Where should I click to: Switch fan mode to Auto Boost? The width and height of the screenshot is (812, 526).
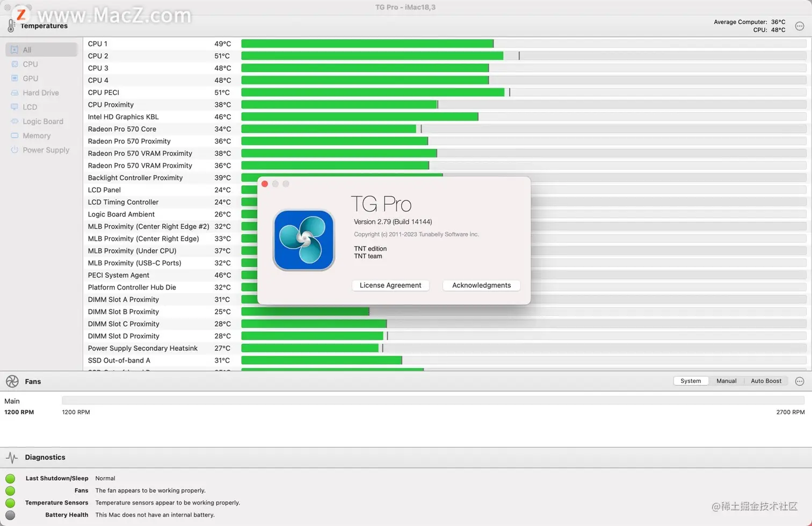(766, 381)
